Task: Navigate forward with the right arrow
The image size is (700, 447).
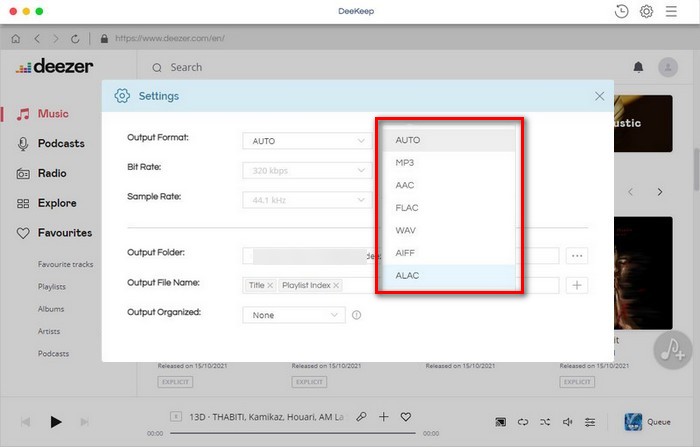Action: (55, 39)
